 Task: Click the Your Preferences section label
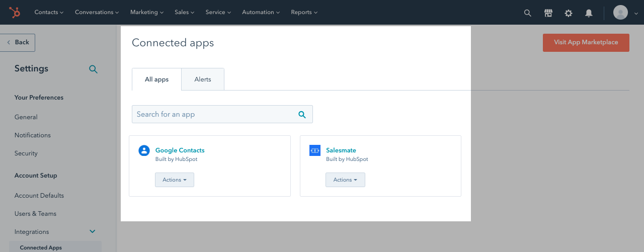click(39, 98)
